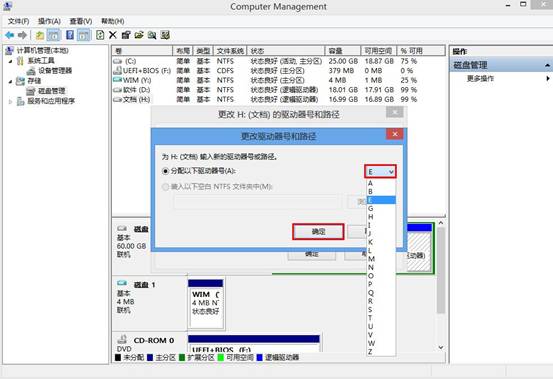The height and width of the screenshot is (379, 553).
Task: Click the 文档 (H:) drive icon
Action: (117, 99)
